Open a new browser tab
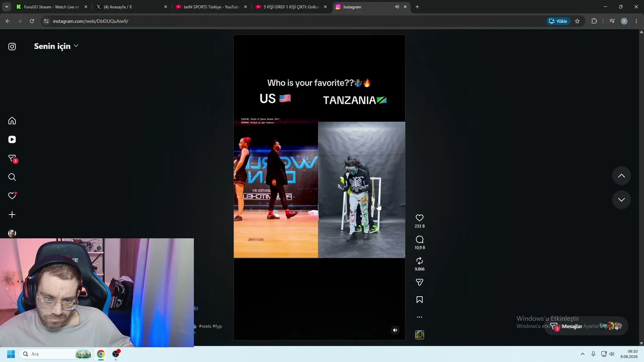 (417, 7)
